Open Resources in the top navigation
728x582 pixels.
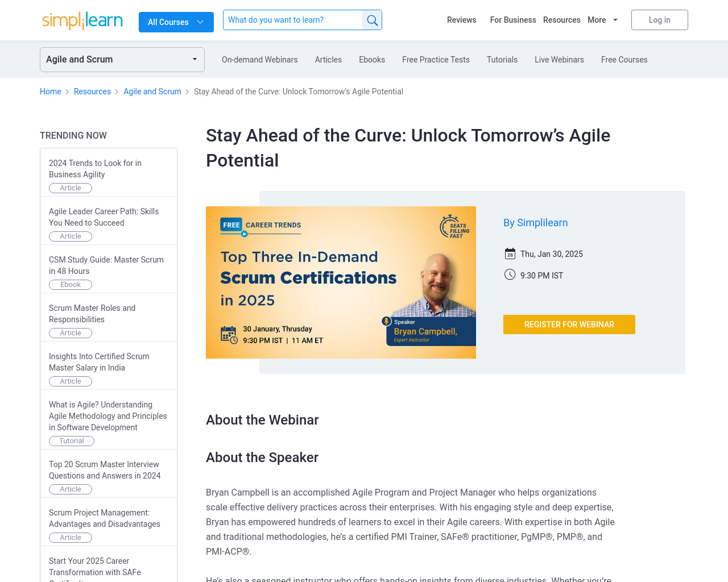562,20
